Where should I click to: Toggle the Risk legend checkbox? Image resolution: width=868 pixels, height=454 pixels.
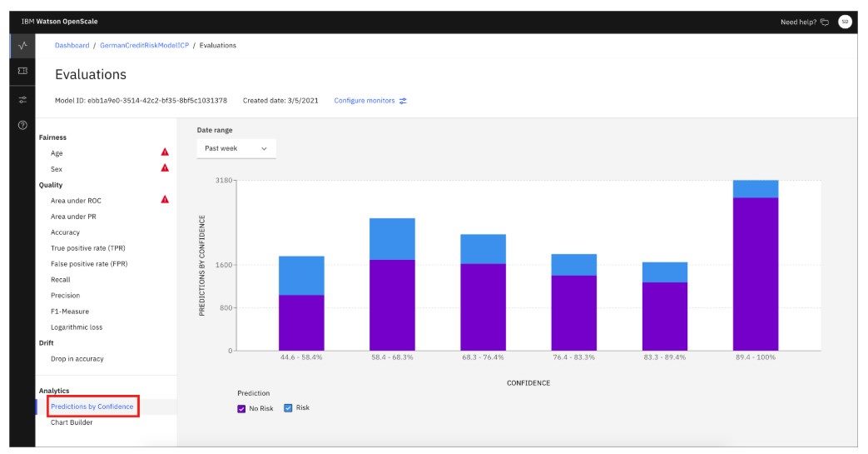pyautogui.click(x=288, y=408)
